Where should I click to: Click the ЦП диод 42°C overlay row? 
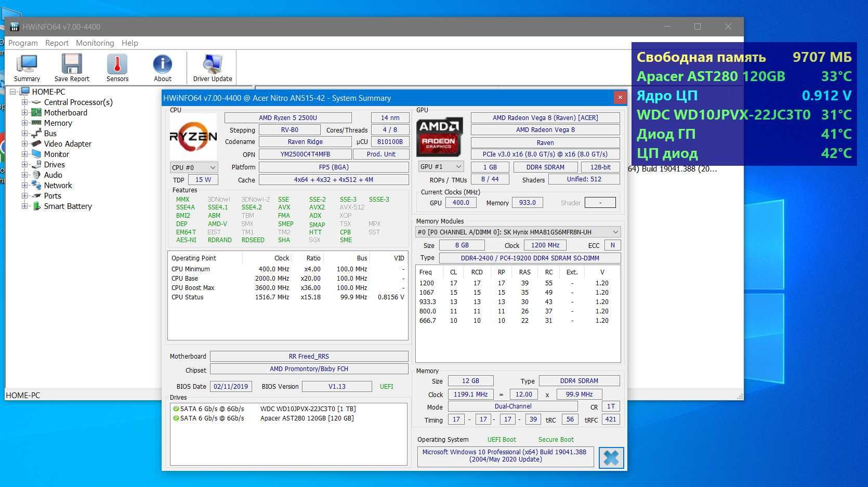tap(744, 153)
